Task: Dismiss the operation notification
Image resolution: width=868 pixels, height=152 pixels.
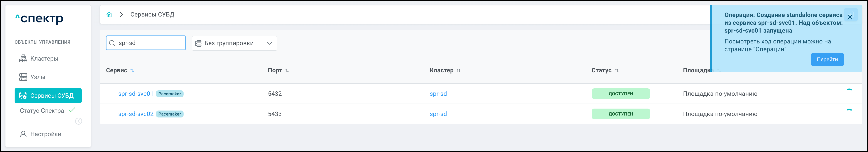Action: [850, 17]
